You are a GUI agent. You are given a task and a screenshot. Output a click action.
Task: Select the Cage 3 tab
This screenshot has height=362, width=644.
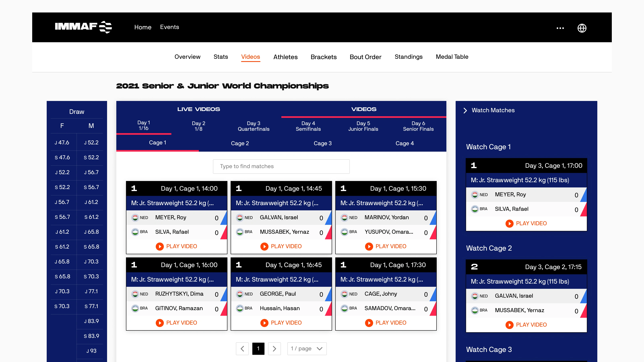click(x=322, y=143)
